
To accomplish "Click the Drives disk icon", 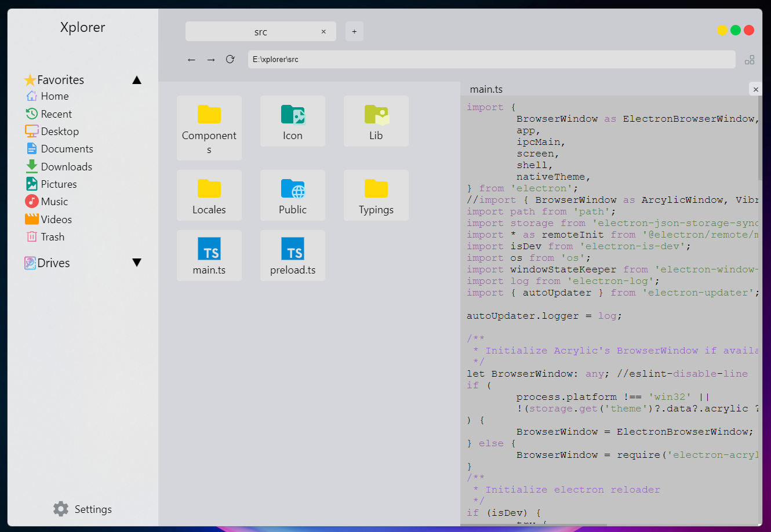I will coord(30,263).
